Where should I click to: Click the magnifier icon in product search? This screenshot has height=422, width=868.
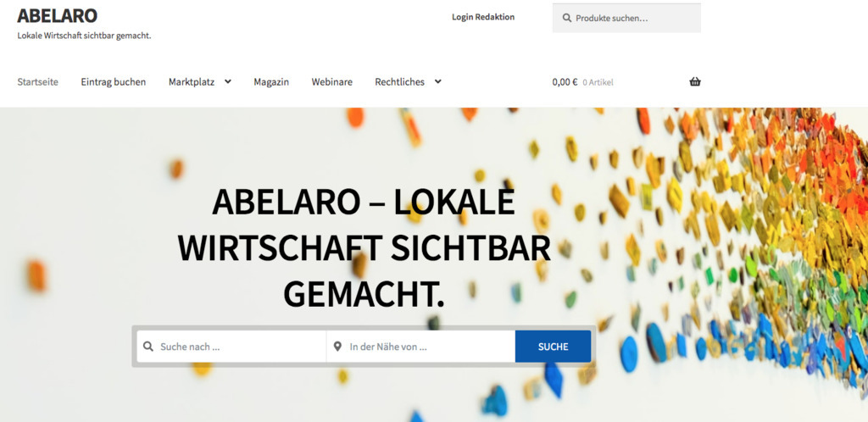pyautogui.click(x=566, y=18)
